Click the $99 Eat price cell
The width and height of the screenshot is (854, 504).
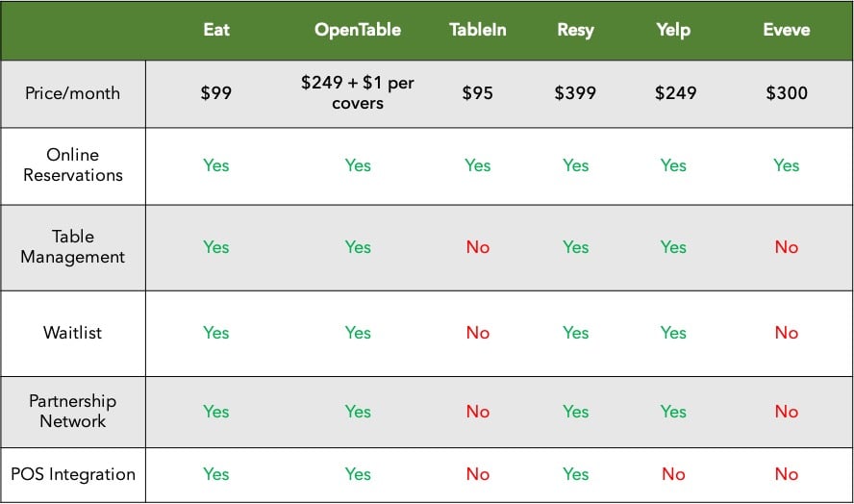216,92
